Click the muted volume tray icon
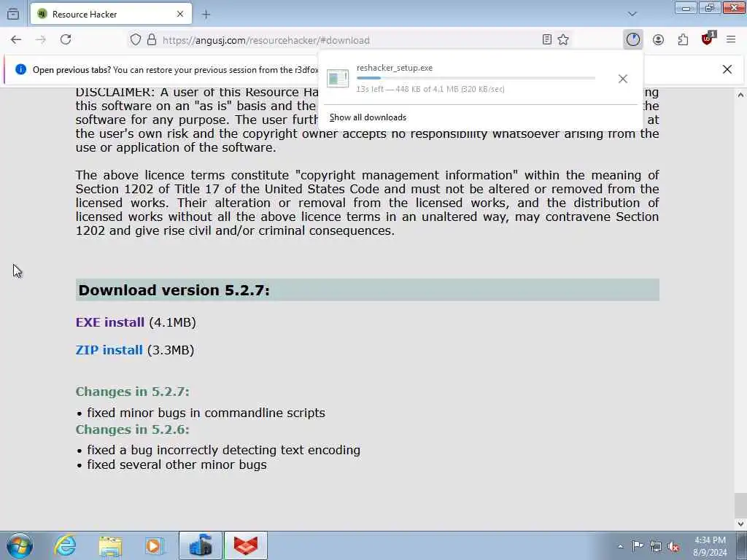 (673, 546)
